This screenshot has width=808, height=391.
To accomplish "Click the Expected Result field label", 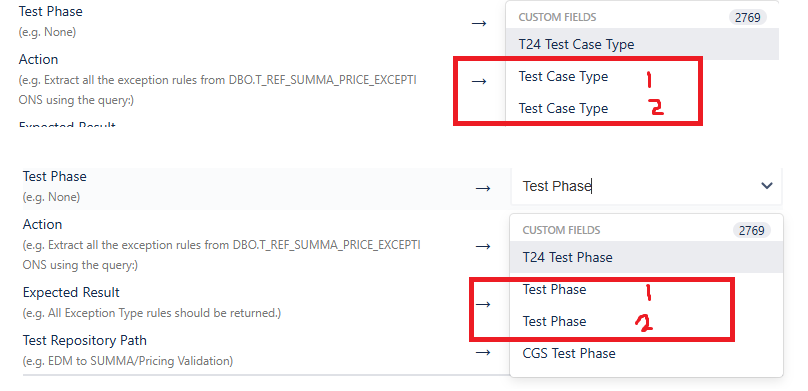I will coord(71,293).
